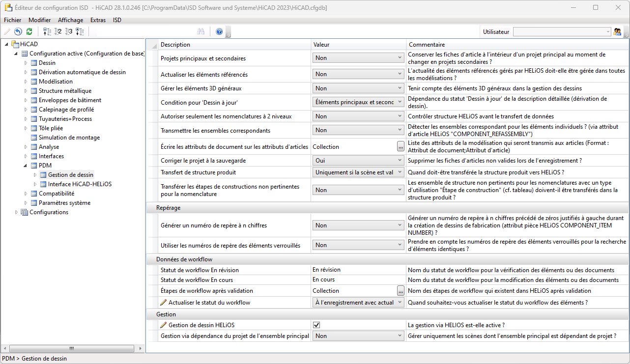
Task: Click the Calepinage de profilé node icon
Action: coord(34,110)
